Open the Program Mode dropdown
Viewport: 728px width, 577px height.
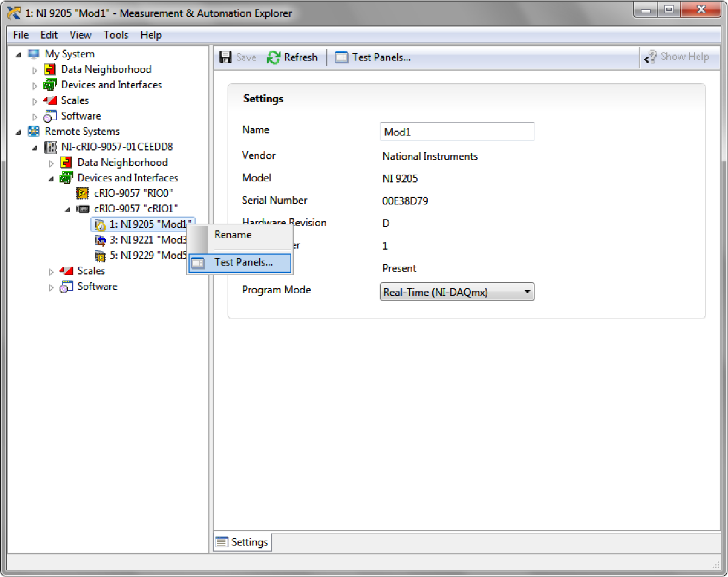457,292
